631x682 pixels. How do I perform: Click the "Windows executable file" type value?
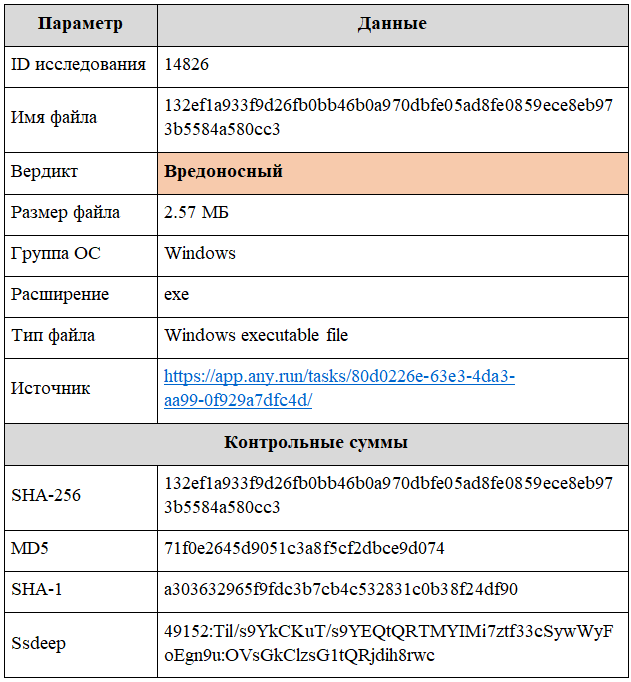click(x=256, y=335)
